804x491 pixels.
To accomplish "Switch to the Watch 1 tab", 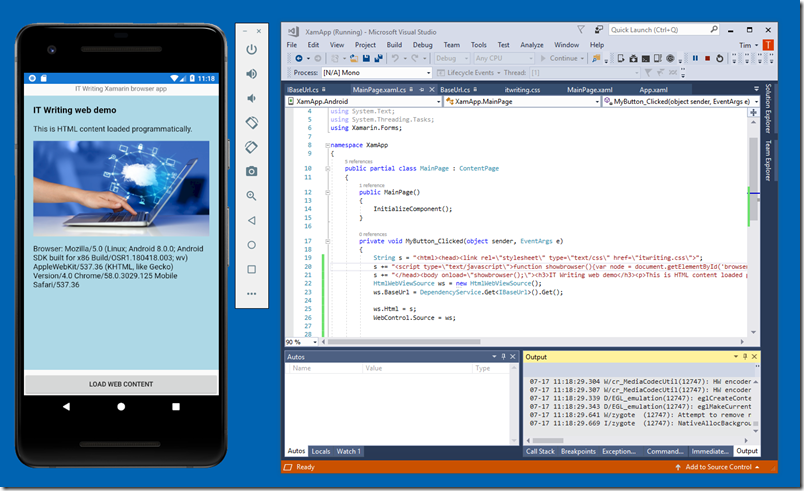I will pos(349,452).
